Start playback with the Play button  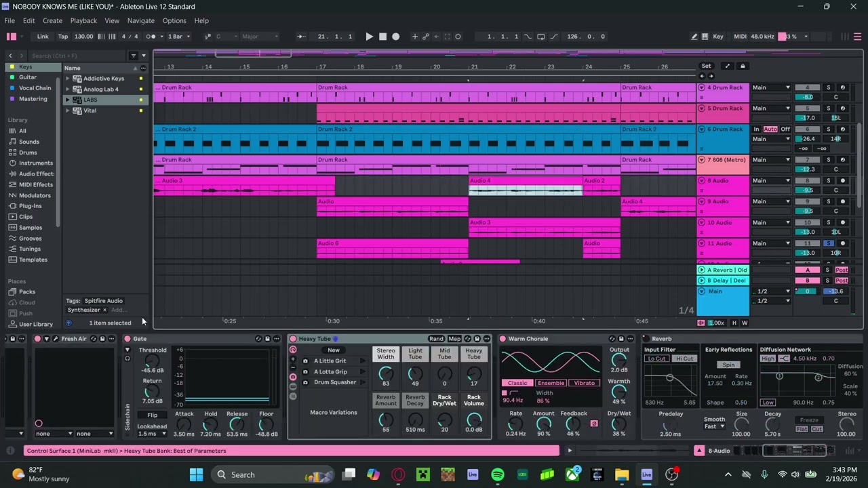pyautogui.click(x=369, y=37)
